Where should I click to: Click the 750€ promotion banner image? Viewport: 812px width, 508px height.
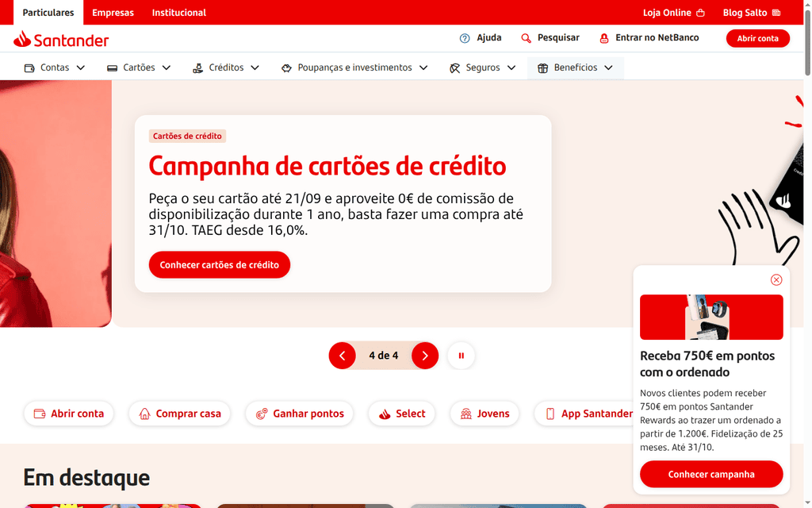[711, 317]
